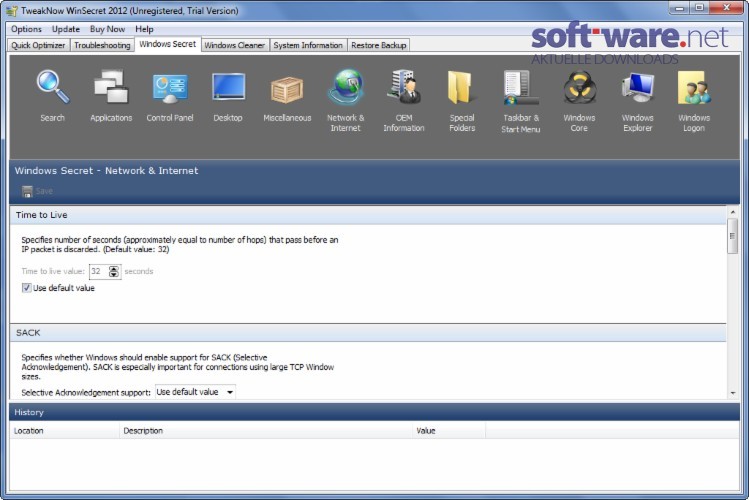Open the Network & Internet globe icon
749x500 pixels.
[346, 87]
